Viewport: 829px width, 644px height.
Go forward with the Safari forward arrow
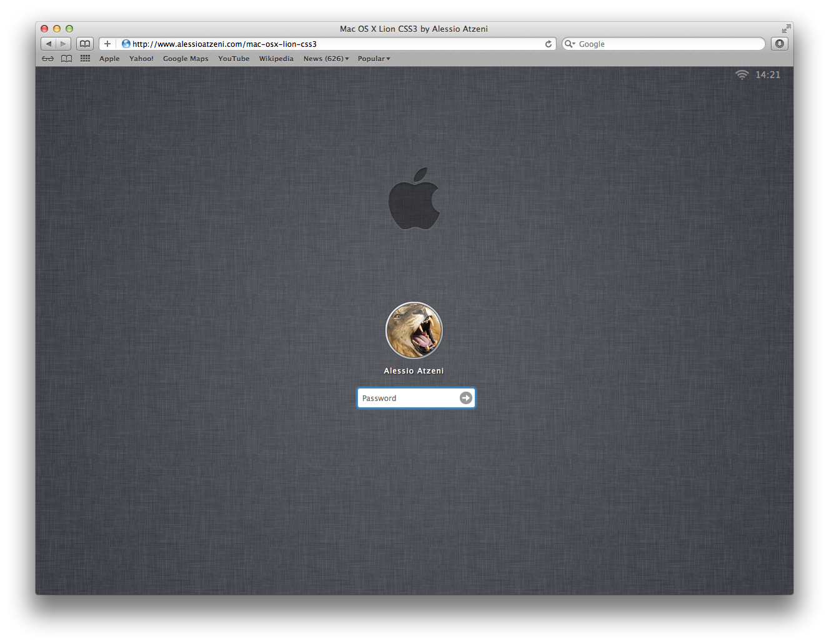coord(63,44)
